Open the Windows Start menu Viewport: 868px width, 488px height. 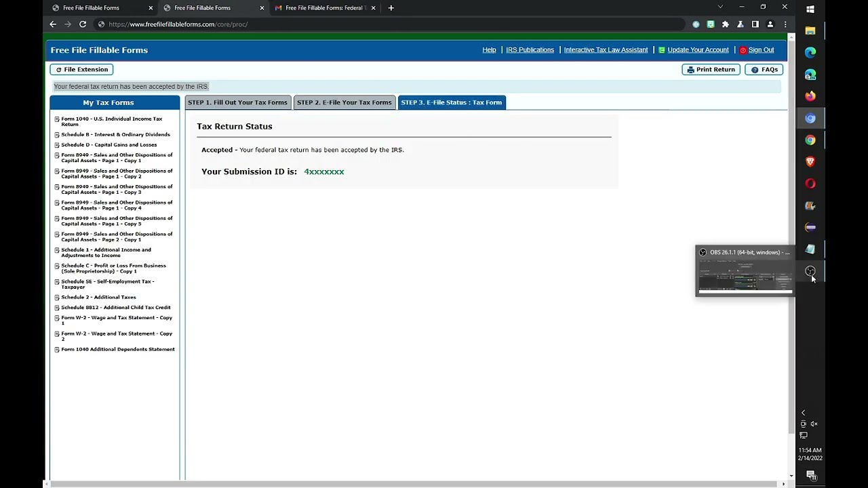[810, 9]
